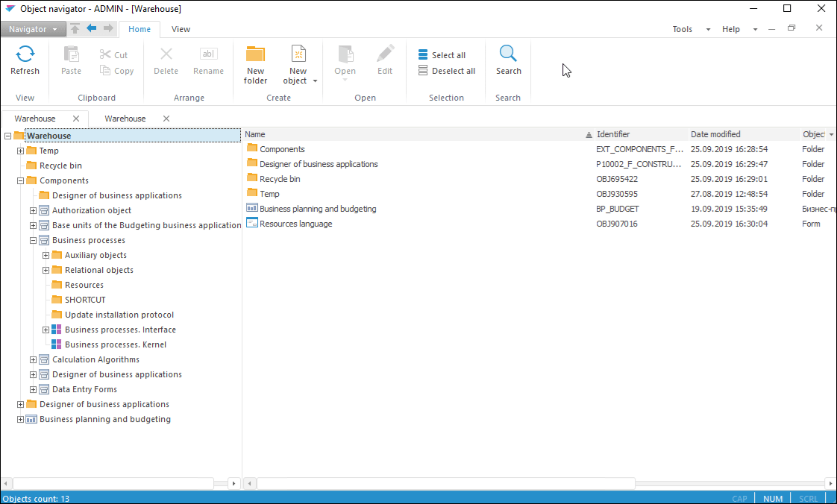Click the Business planning and budgeting tree icon
This screenshot has height=504, width=837.
[31, 419]
